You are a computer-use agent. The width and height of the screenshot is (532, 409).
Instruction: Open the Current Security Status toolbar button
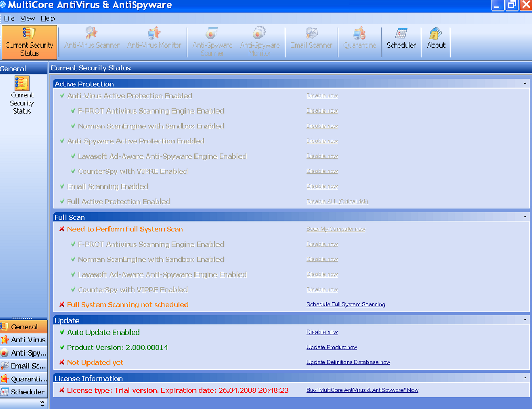[29, 42]
